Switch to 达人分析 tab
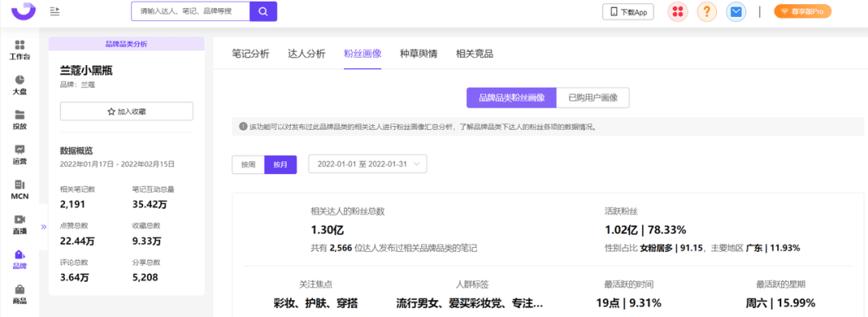This screenshot has height=317, width=868. pyautogui.click(x=307, y=54)
